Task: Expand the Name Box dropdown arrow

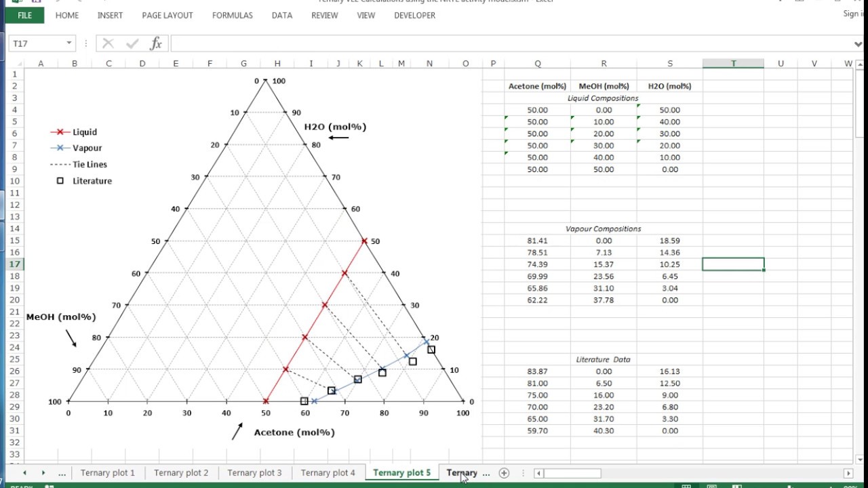Action: [69, 43]
